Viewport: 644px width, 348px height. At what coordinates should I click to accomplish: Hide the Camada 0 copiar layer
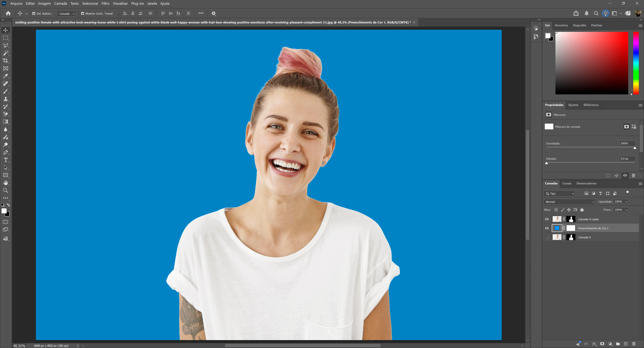click(x=547, y=219)
